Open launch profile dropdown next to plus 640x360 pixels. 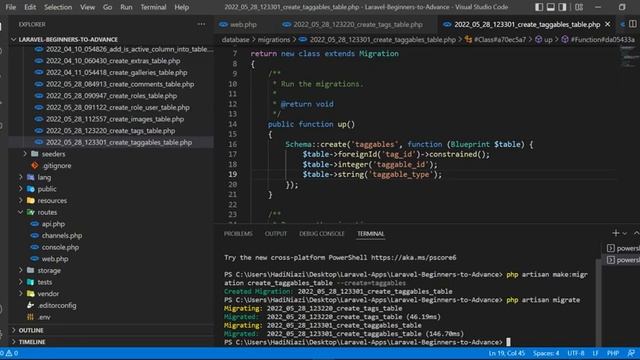click(624, 233)
